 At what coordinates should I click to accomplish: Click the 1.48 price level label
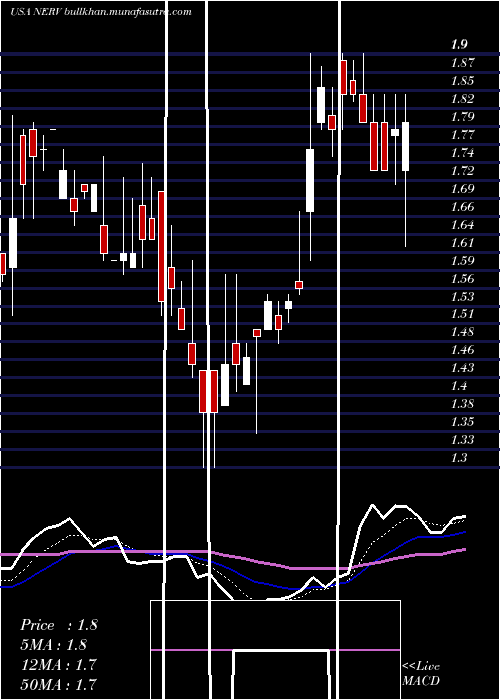tap(462, 332)
